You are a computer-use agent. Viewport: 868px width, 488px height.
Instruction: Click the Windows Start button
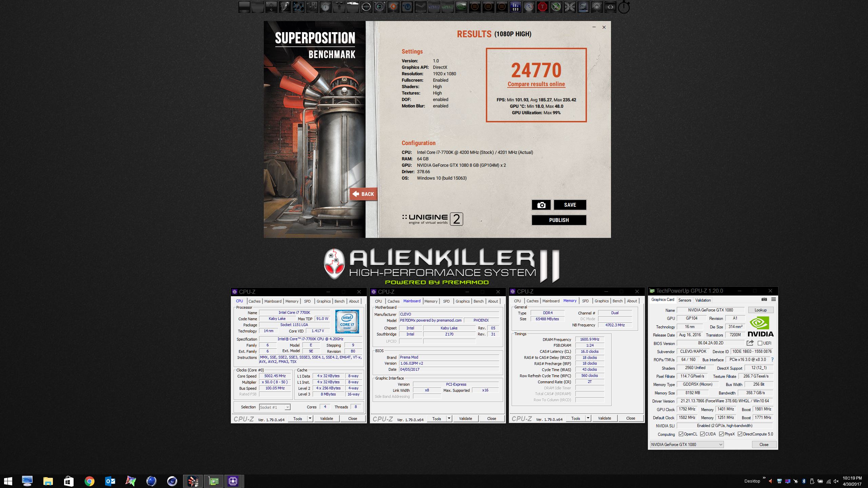[x=8, y=481]
